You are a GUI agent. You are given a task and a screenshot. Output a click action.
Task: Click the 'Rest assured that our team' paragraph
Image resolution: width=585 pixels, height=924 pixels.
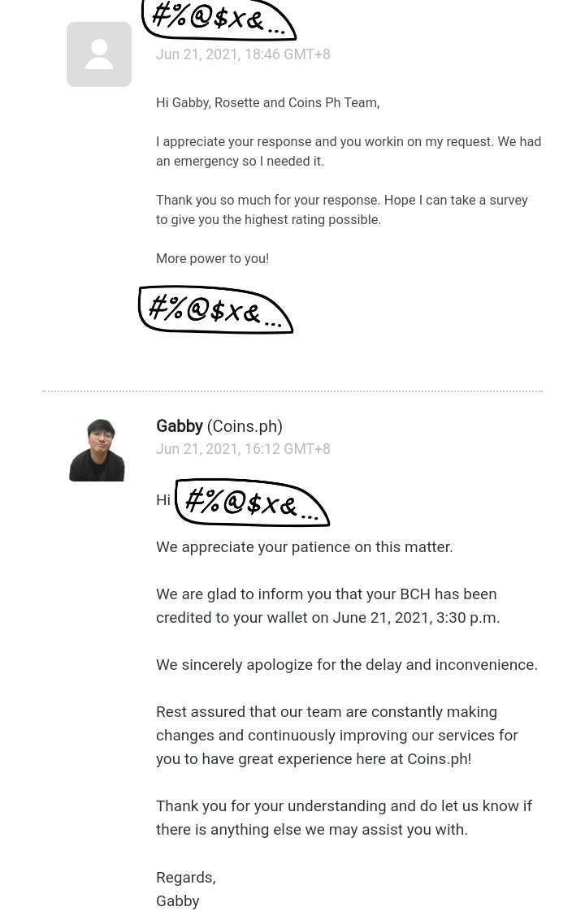[x=336, y=736]
